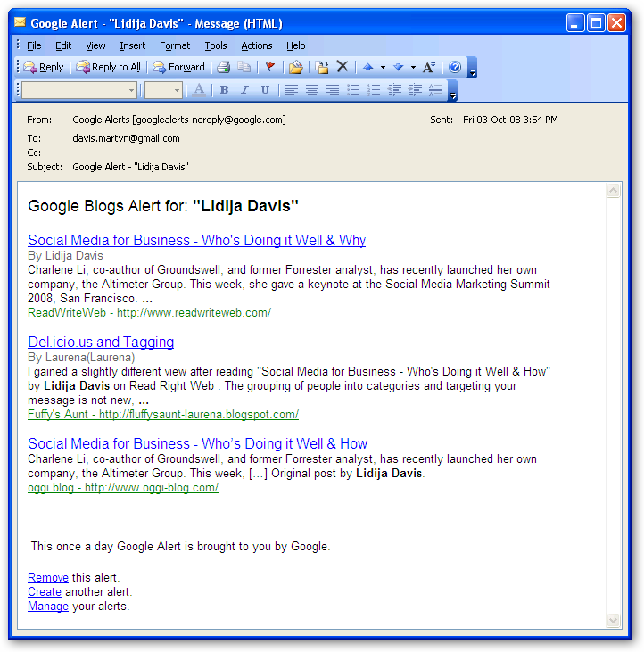
Task: Go to Previous Item with up arrow
Action: pyautogui.click(x=368, y=67)
